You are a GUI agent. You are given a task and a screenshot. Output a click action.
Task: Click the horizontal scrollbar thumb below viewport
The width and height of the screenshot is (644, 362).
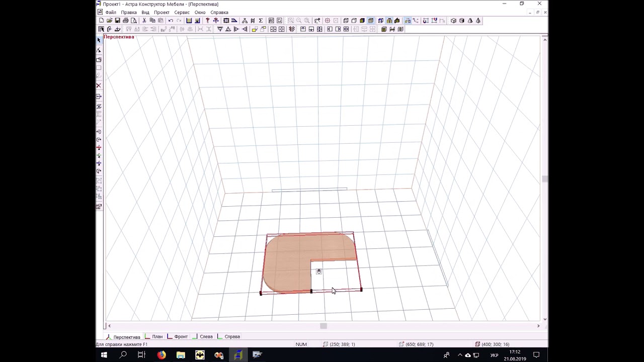point(324,326)
